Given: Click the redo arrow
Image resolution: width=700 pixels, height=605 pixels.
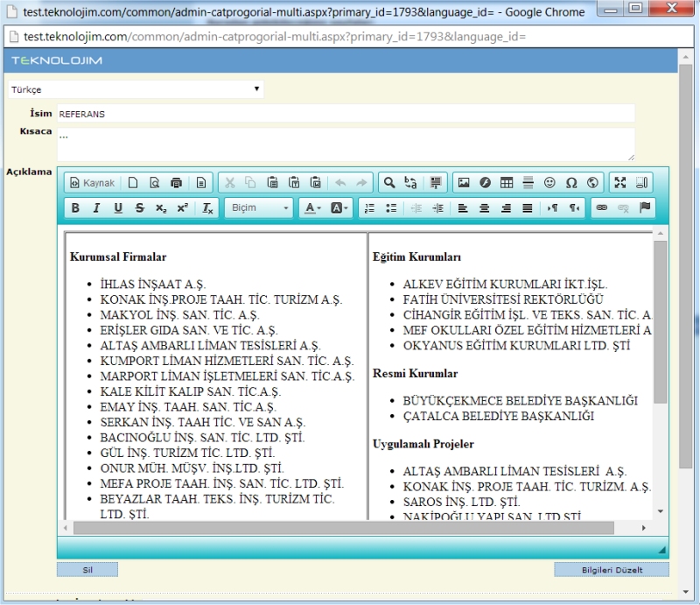Looking at the screenshot, I should pos(361,183).
